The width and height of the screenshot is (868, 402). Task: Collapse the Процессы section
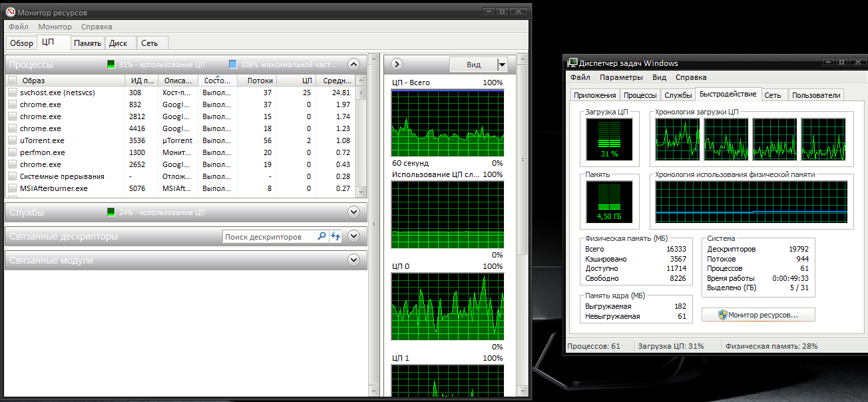point(353,65)
